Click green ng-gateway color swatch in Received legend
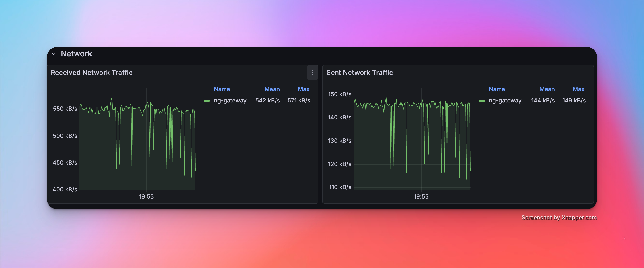Image resolution: width=644 pixels, height=268 pixels. click(207, 101)
